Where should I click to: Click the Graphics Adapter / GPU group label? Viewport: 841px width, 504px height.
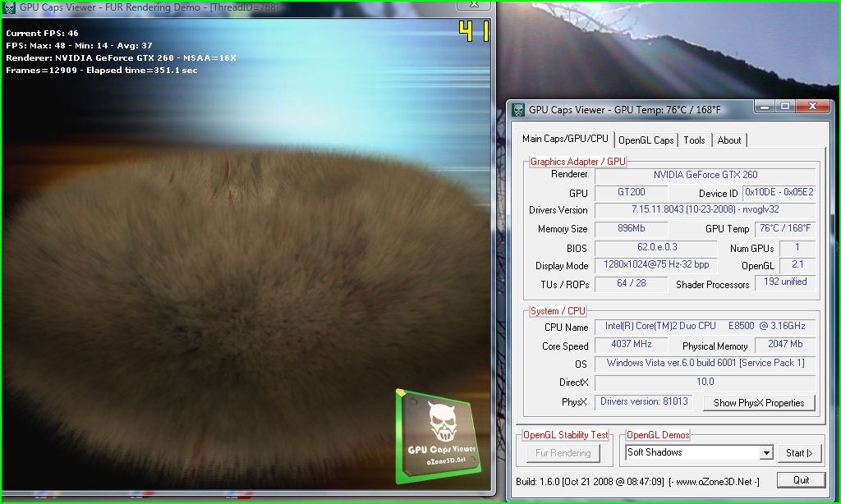click(x=577, y=162)
